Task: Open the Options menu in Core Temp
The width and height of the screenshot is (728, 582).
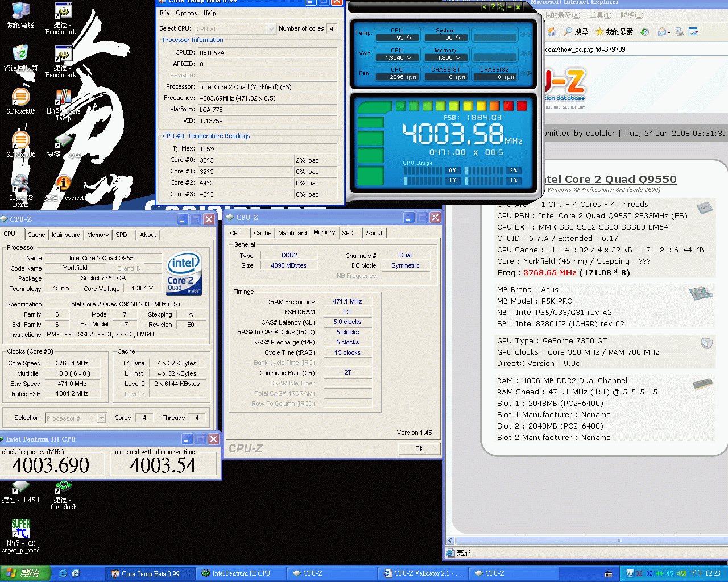Action: coord(187,13)
